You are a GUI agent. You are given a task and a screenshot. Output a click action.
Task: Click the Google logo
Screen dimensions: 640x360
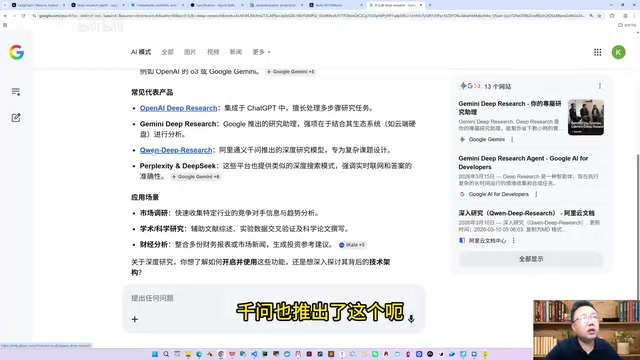pyautogui.click(x=16, y=52)
